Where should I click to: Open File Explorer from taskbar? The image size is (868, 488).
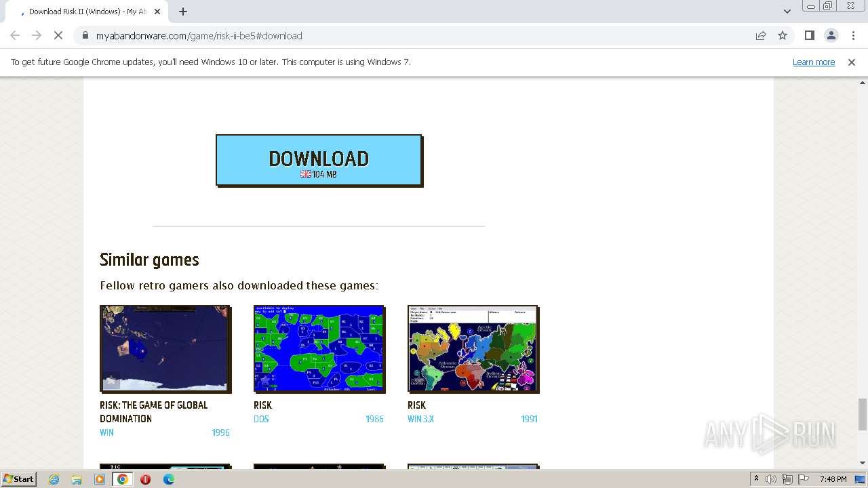(77, 479)
